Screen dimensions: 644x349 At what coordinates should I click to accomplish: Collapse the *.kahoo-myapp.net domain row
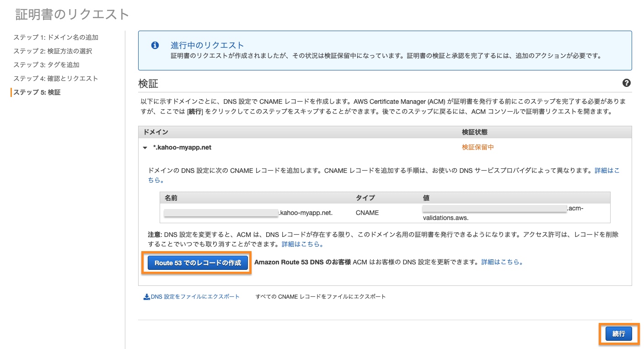coord(145,148)
